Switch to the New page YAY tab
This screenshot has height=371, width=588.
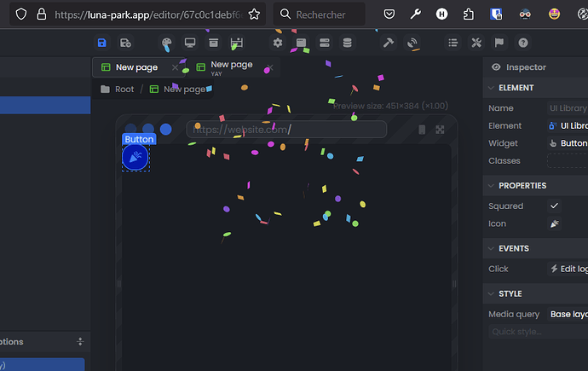click(230, 67)
